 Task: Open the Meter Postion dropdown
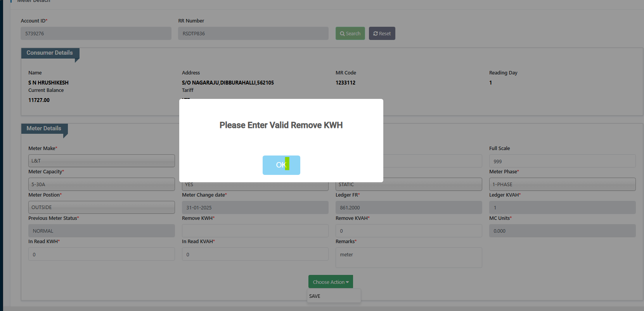pos(102,207)
